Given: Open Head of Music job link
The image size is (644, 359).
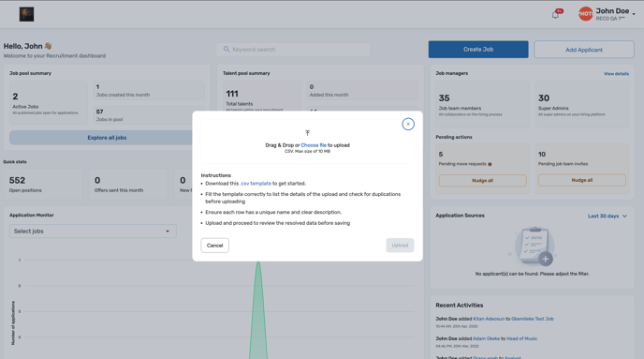Looking at the screenshot, I should (521, 339).
